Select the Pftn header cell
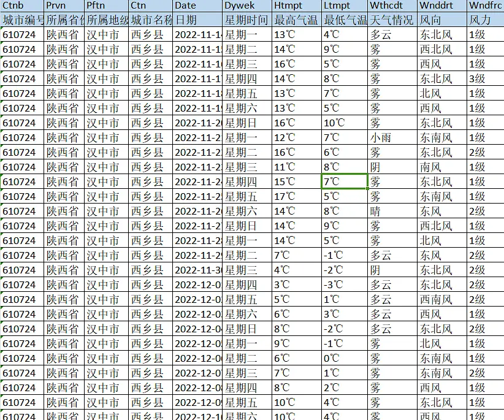Image resolution: width=504 pixels, height=420 pixels. pyautogui.click(x=107, y=6)
